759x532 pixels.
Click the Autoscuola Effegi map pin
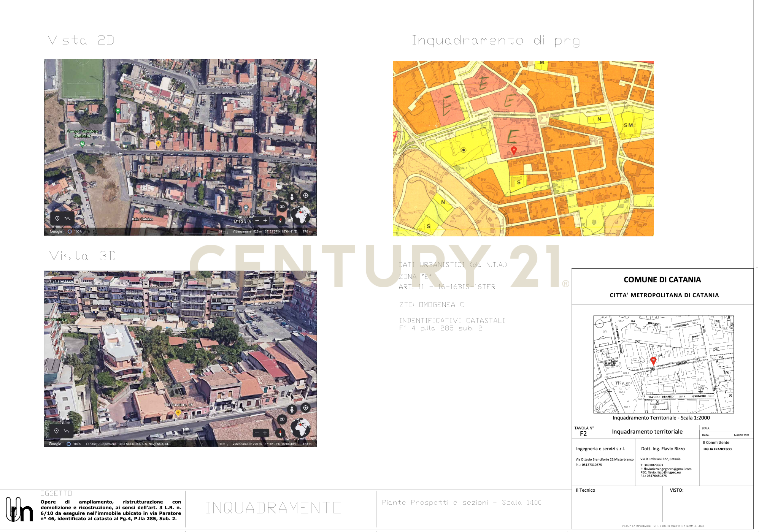(x=246, y=208)
